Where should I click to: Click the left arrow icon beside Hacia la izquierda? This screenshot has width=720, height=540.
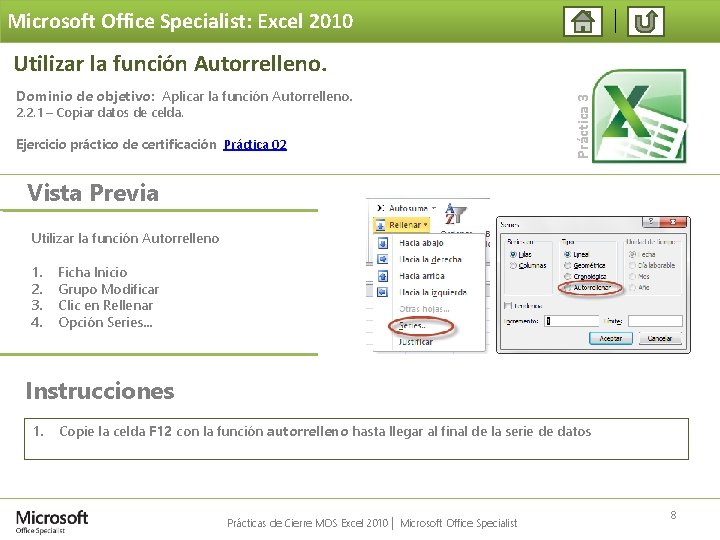[x=382, y=292]
